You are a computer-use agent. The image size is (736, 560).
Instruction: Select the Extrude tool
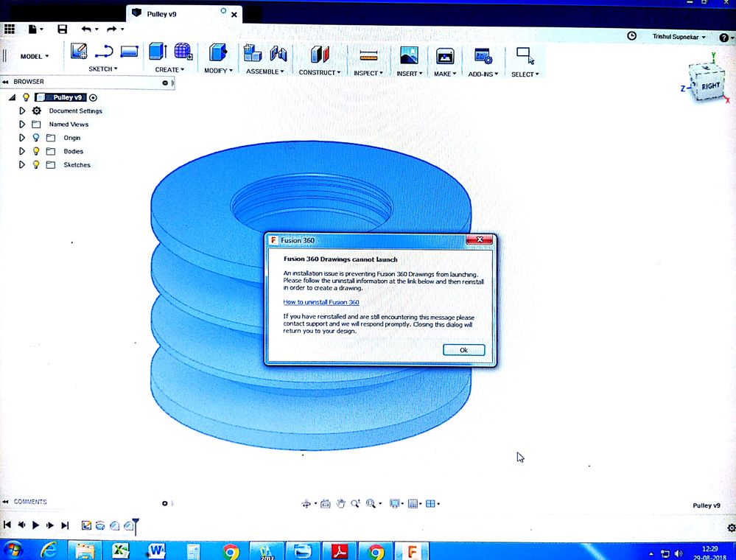(x=158, y=51)
